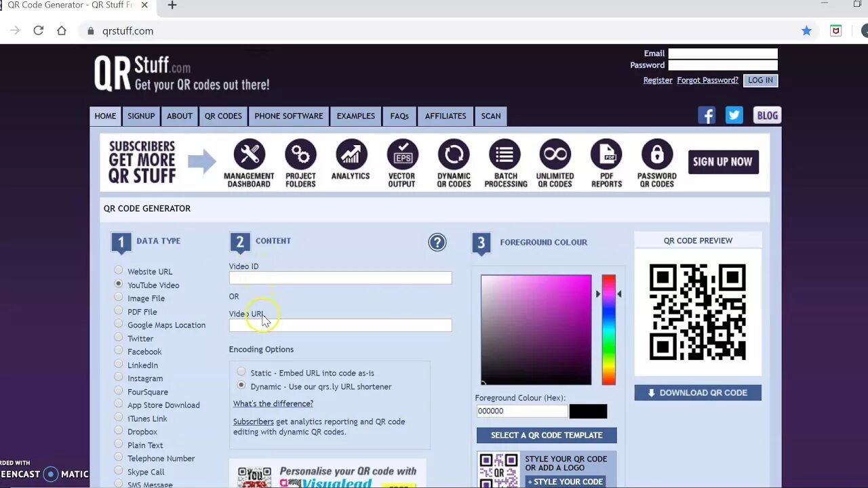Open the PHONE SOFTWARE navigation tab

[289, 116]
